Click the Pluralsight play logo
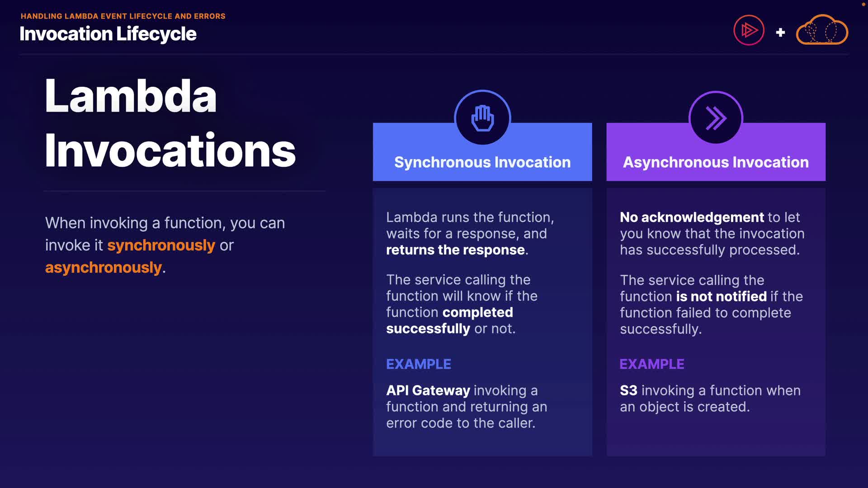The image size is (868, 488). coord(749,31)
